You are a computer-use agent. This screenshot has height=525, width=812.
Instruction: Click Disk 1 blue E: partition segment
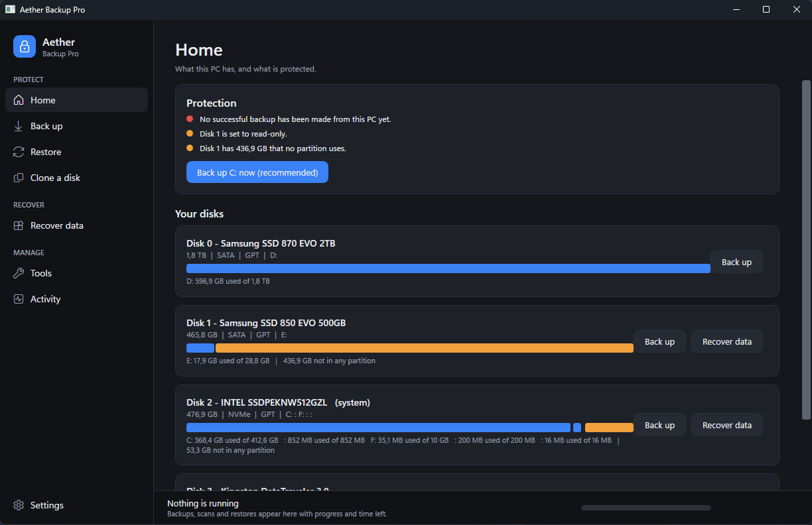200,348
